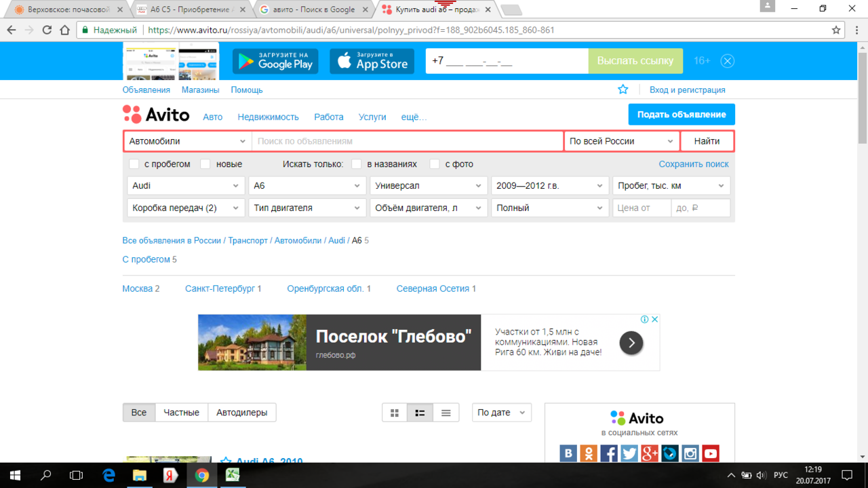Click the 'Выслать ссылку' button

(x=635, y=61)
